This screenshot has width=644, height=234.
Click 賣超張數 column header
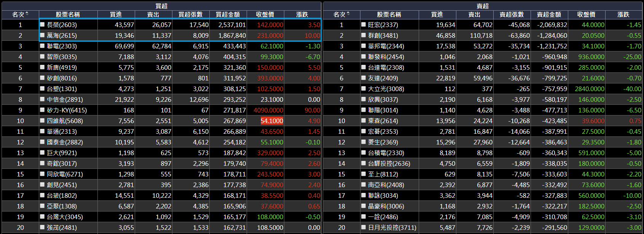tap(512, 14)
